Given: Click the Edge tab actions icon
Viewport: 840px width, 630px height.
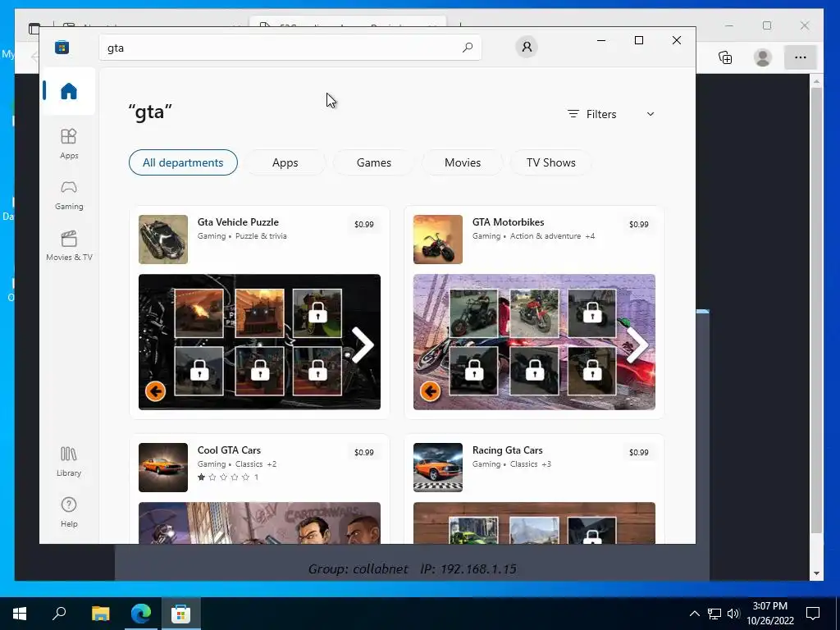Looking at the screenshot, I should (34, 29).
